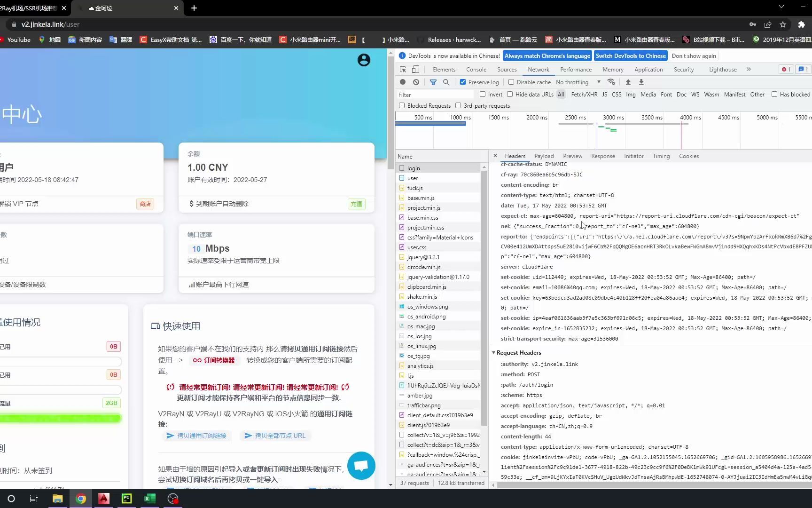Open the network filter funnel
Viewport: 812px width, 508px height.
point(433,82)
